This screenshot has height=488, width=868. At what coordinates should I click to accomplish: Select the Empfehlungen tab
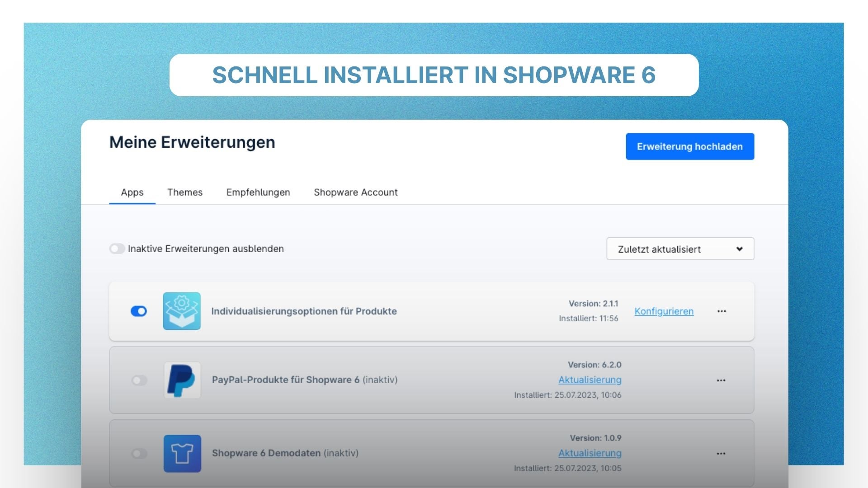tap(258, 192)
